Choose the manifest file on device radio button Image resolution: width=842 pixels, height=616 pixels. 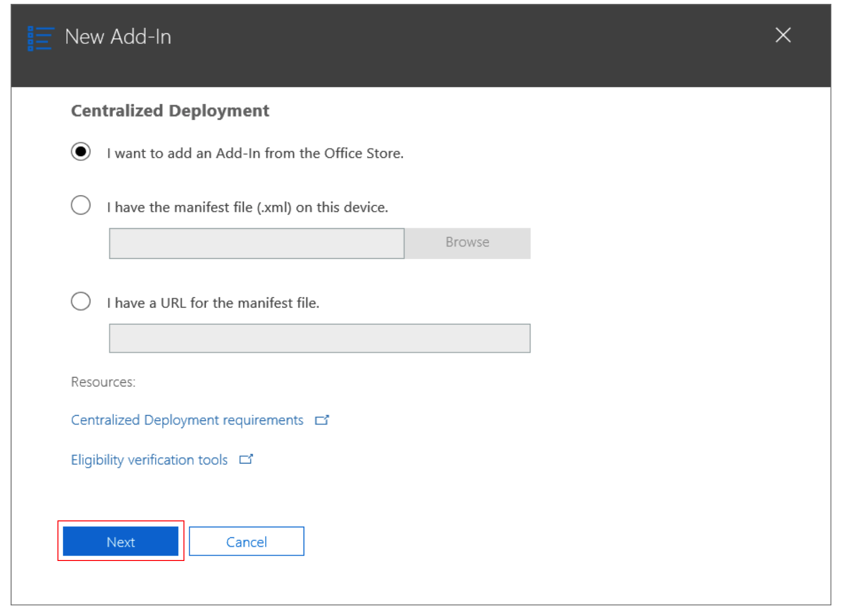(81, 206)
